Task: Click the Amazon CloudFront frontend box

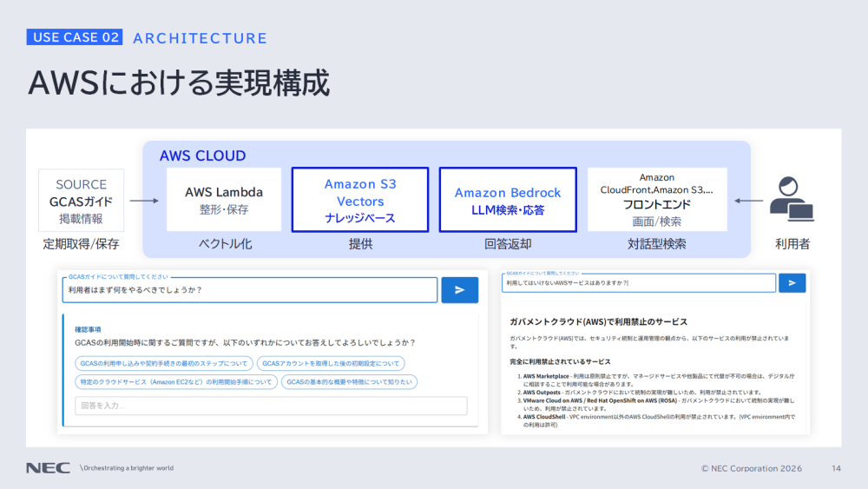Action: tap(657, 200)
